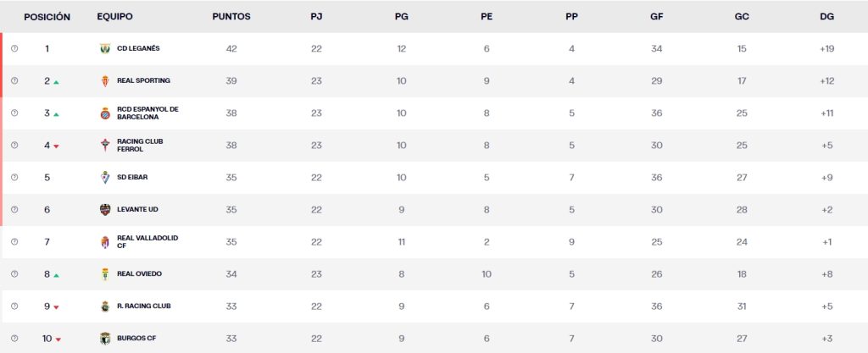Click the green up arrow beside position 2

pos(56,82)
